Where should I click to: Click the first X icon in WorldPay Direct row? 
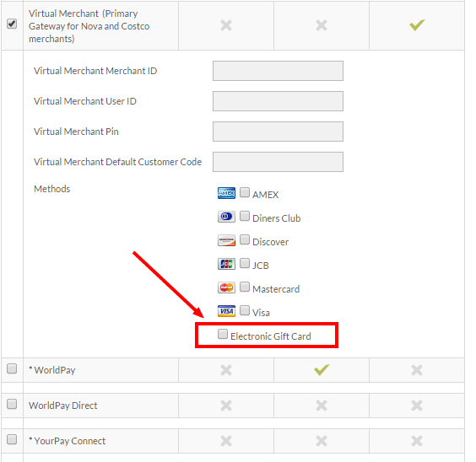[226, 406]
